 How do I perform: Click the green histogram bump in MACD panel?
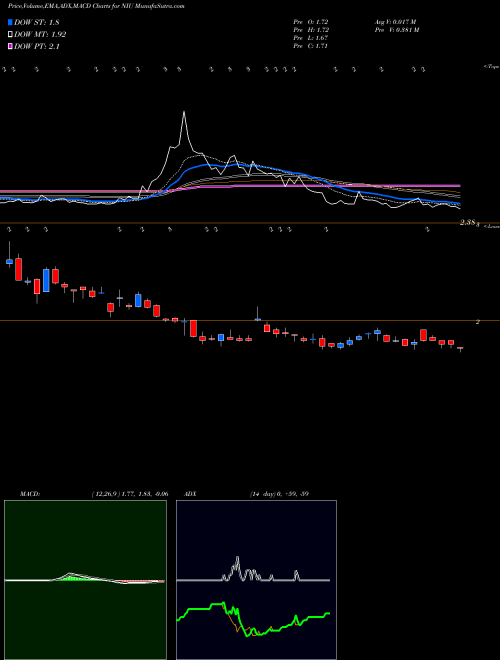click(69, 578)
